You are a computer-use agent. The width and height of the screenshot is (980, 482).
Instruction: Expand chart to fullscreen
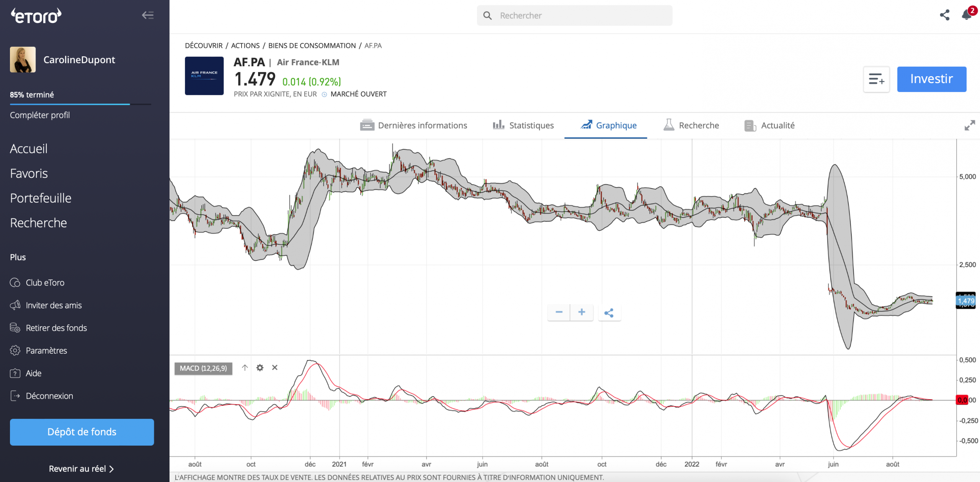tap(970, 125)
